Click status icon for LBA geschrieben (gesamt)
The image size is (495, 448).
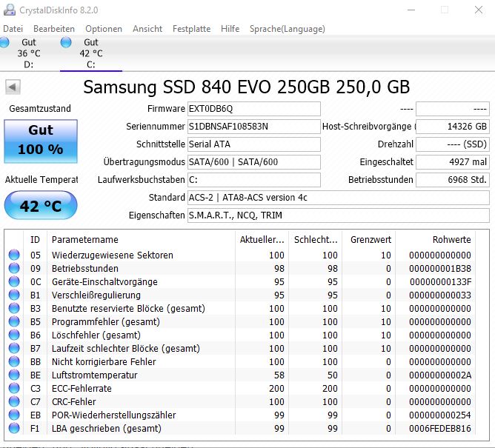[14, 428]
